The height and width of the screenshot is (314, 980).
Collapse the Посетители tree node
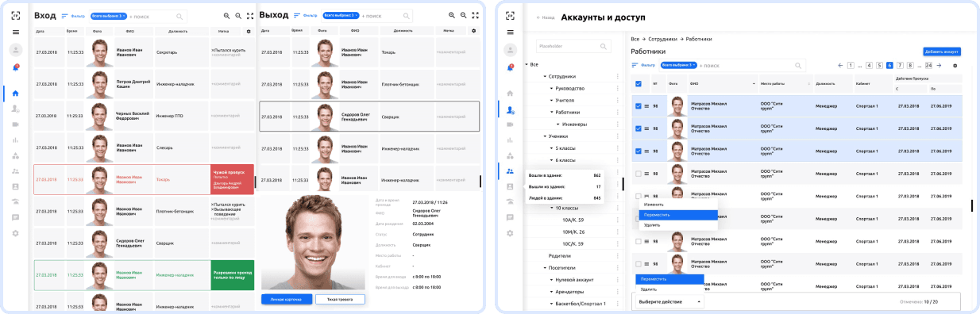click(544, 268)
